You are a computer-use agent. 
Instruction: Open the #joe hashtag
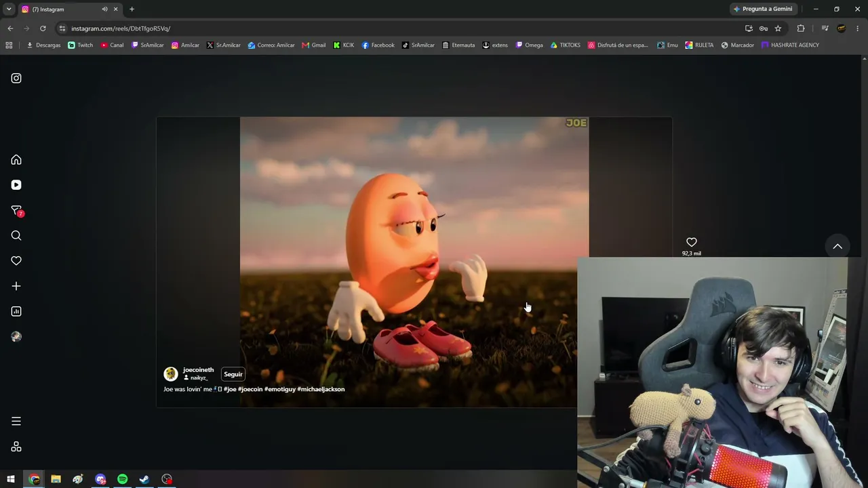(x=230, y=389)
